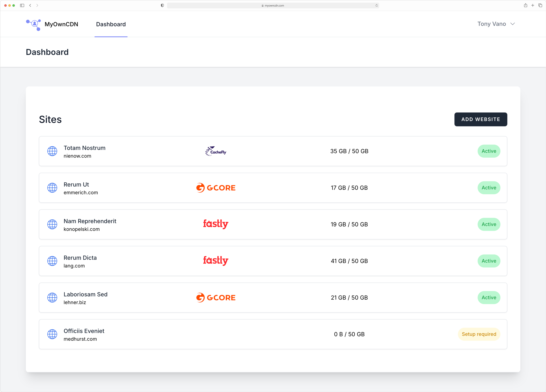
Task: Click the Active badge for lehner.biz
Action: (489, 298)
